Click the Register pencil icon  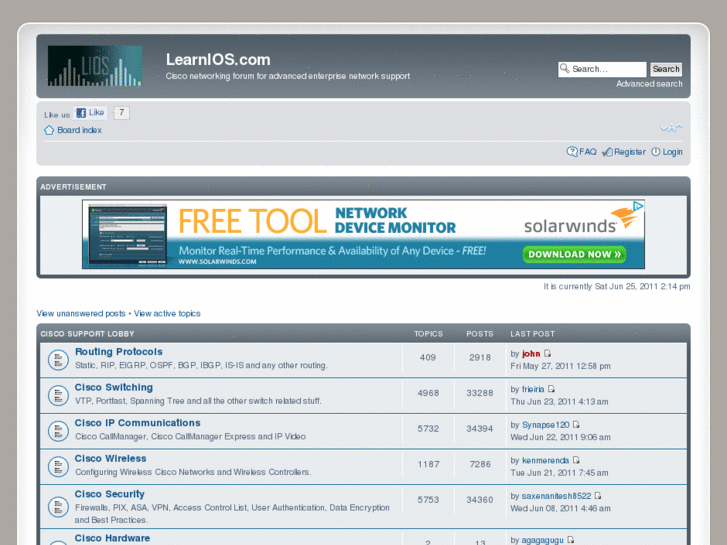(607, 152)
